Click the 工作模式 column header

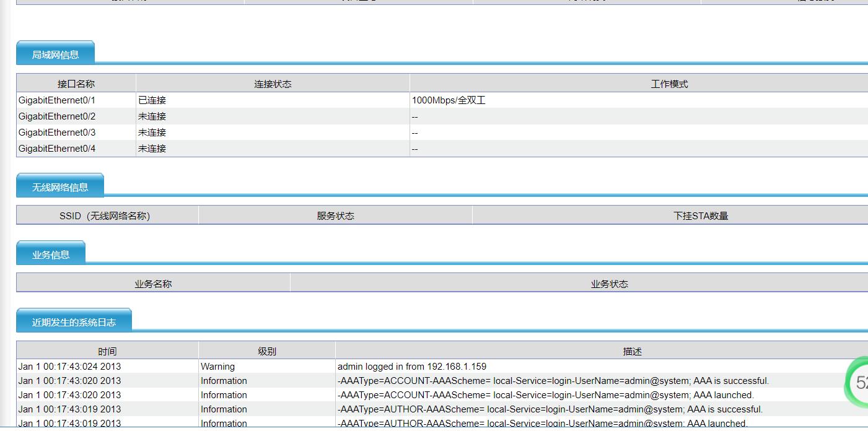[x=639, y=84]
